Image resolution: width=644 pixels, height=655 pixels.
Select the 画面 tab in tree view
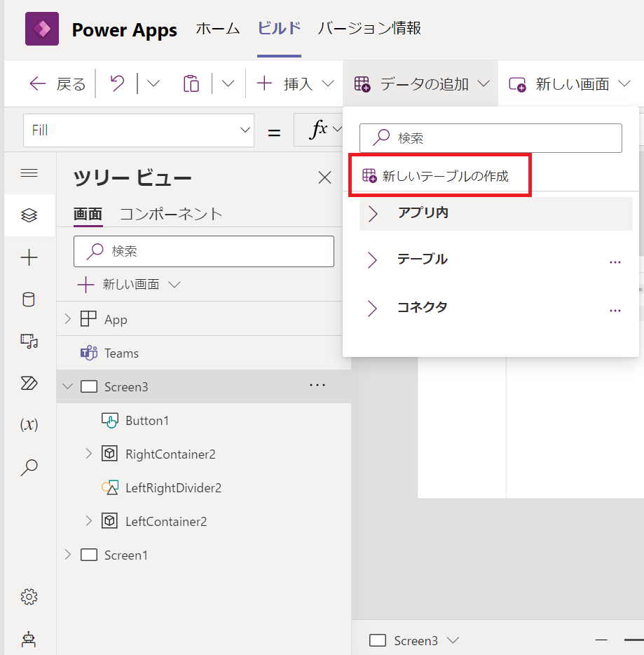[88, 215]
